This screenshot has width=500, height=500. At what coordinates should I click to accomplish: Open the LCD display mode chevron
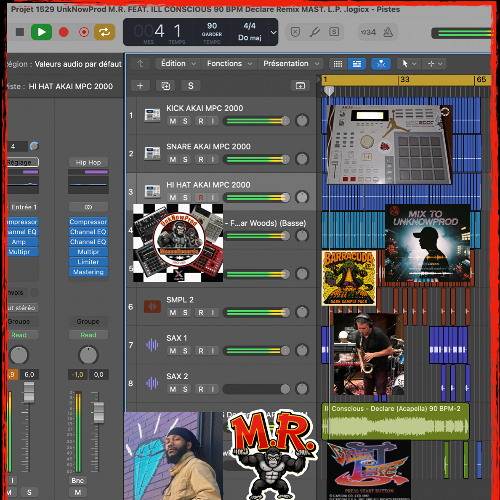click(273, 32)
